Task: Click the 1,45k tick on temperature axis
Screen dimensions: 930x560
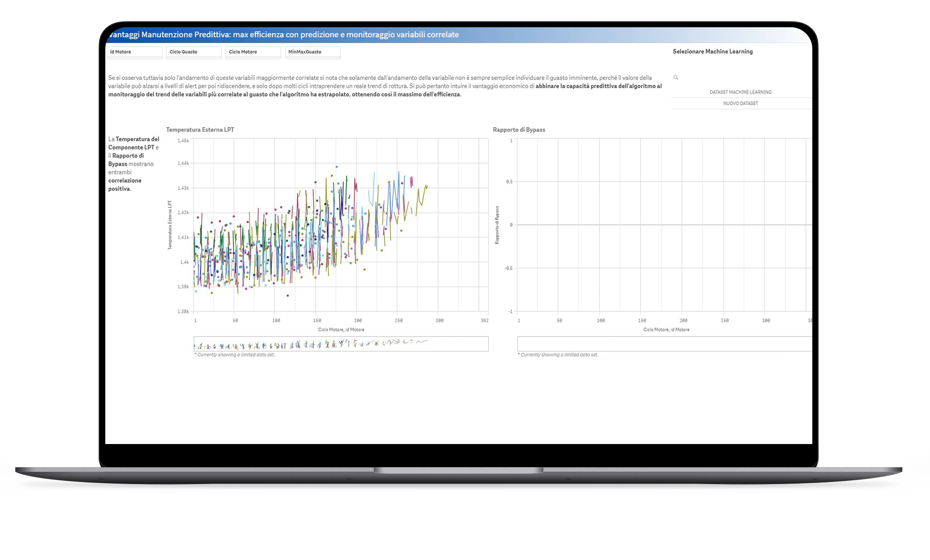Action: tap(183, 141)
